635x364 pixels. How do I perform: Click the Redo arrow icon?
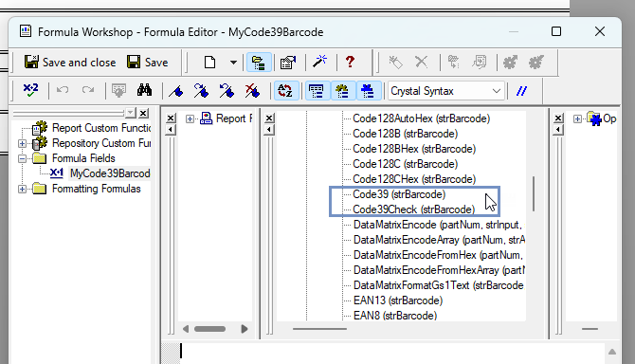(88, 90)
